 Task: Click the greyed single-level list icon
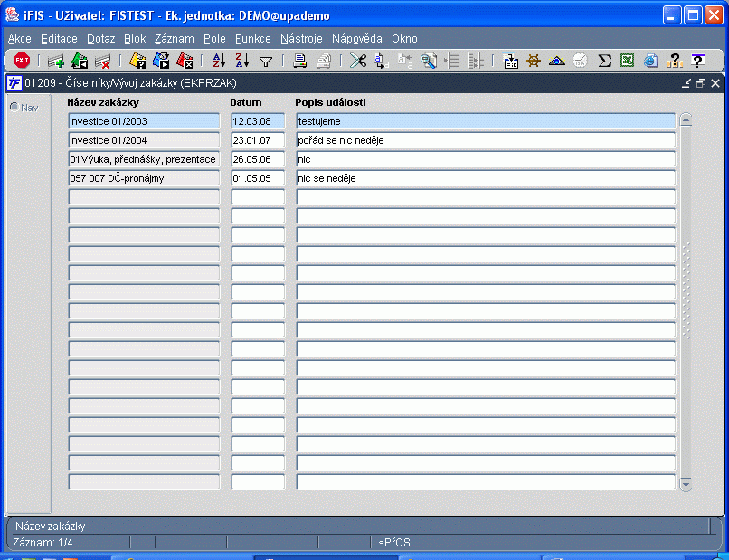(452, 61)
